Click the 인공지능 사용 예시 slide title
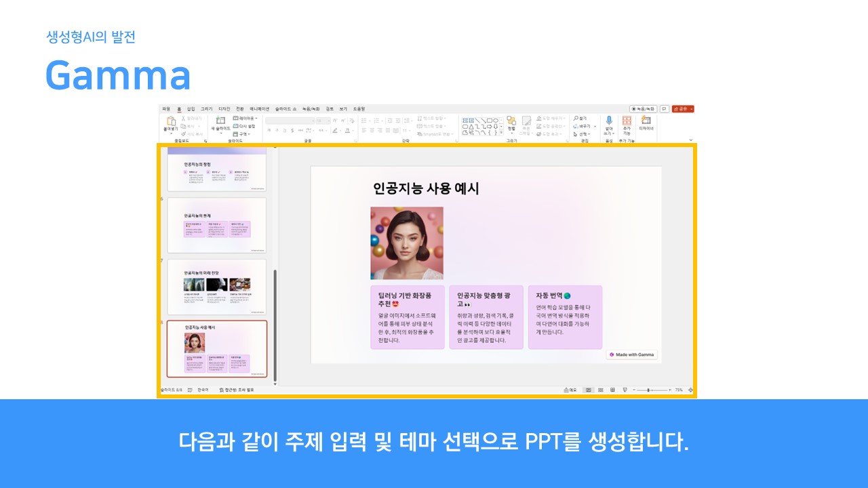The image size is (868, 488). click(426, 188)
